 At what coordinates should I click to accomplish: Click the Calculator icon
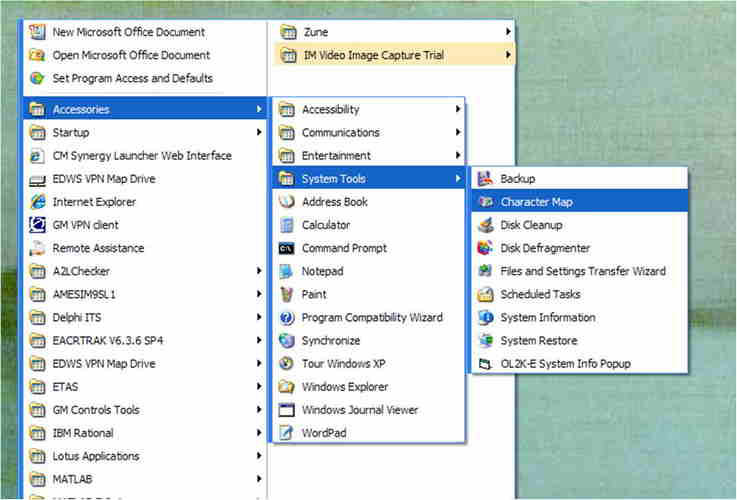[287, 225]
